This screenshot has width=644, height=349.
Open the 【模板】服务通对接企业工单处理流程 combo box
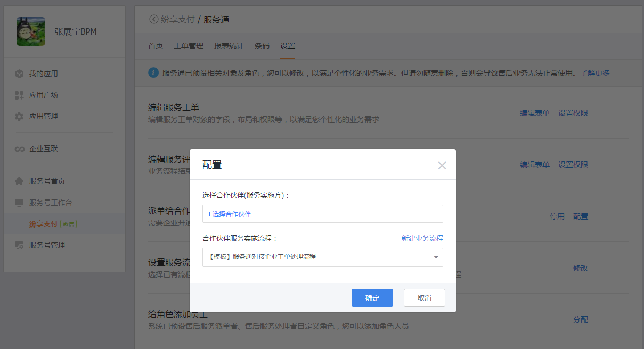pos(317,257)
